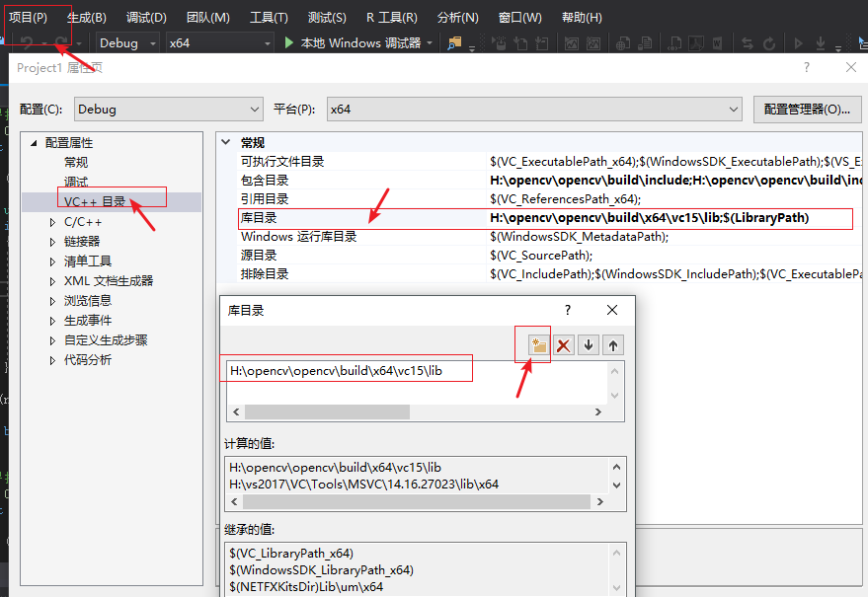The image size is (868, 597).
Task: Start the local Windows debugger with green play
Action: [x=288, y=42]
